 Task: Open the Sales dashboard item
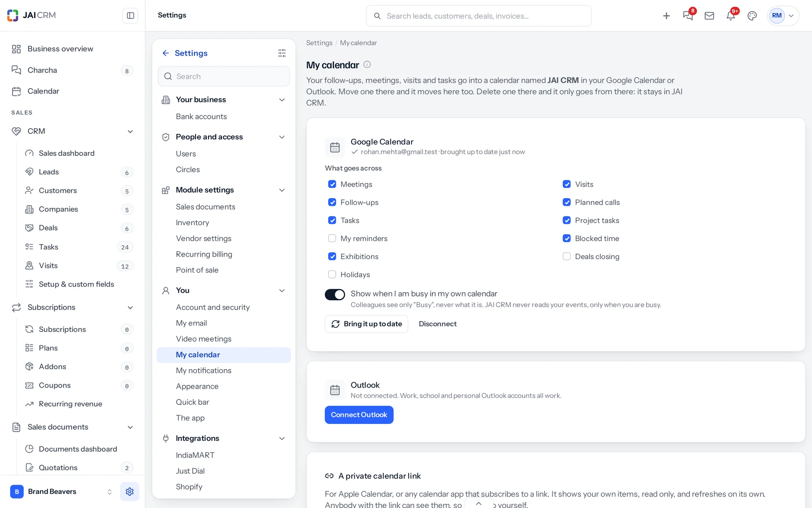79,153
